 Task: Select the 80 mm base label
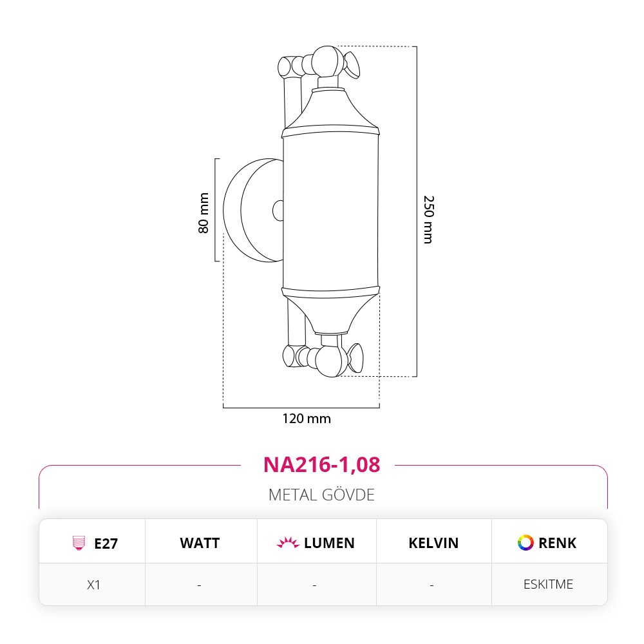(x=204, y=213)
